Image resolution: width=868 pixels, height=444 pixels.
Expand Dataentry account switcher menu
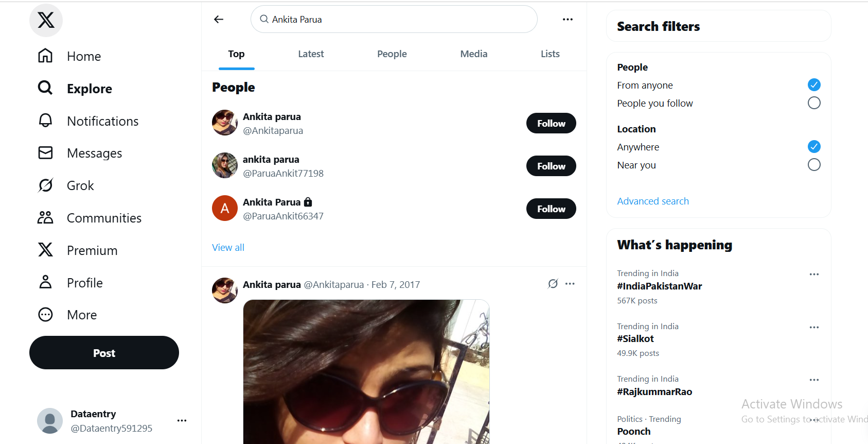click(x=182, y=421)
